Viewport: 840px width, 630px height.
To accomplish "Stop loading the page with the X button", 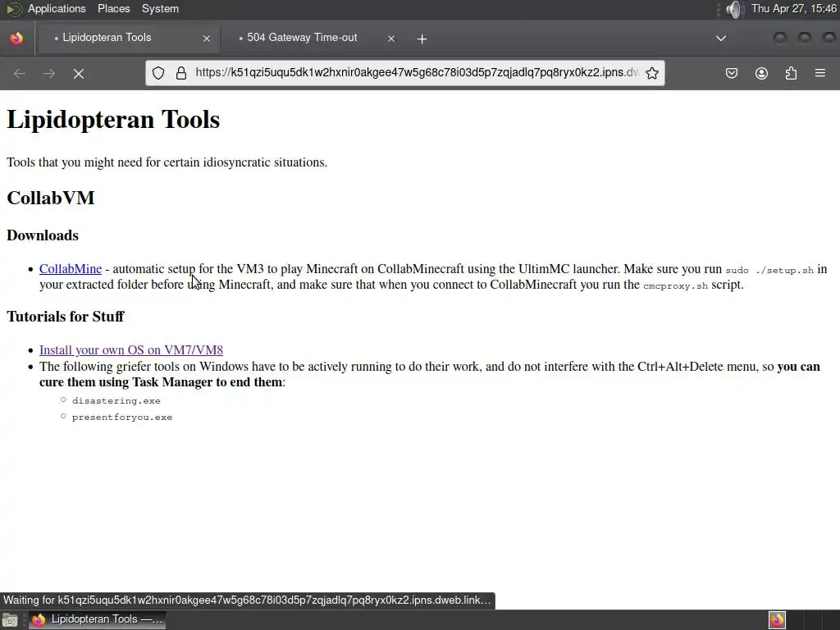I will 79,73.
